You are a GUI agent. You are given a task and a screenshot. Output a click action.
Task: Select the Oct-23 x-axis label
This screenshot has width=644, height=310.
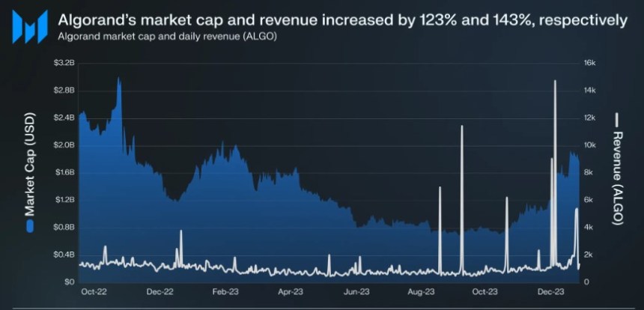click(x=484, y=292)
